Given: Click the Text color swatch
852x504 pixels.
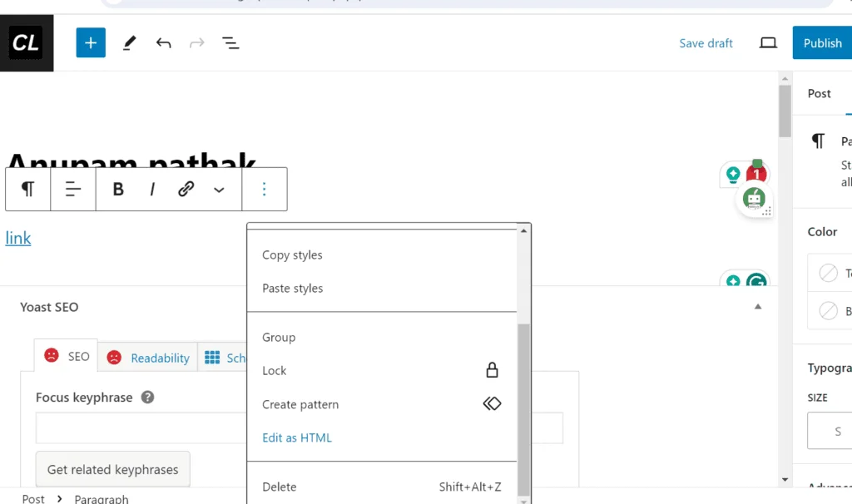Looking at the screenshot, I should pyautogui.click(x=829, y=273).
